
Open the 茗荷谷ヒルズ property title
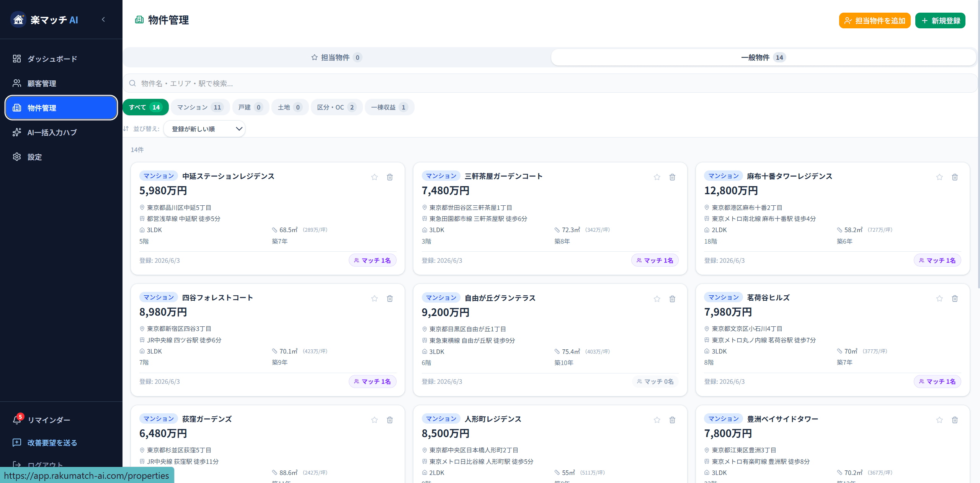coord(768,298)
